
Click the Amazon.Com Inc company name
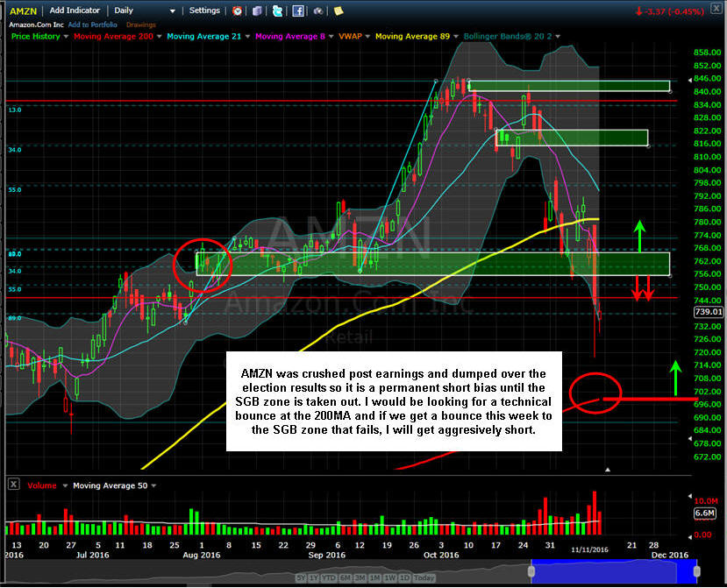[x=36, y=25]
